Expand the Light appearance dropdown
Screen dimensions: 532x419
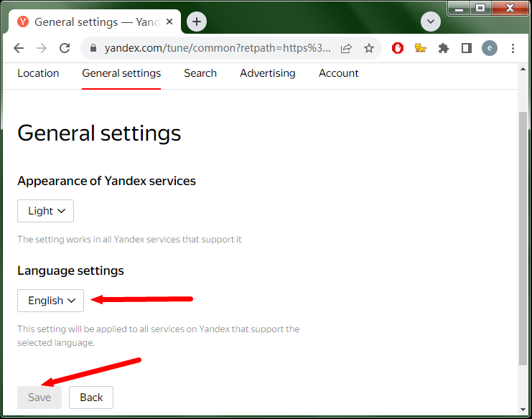(46, 211)
